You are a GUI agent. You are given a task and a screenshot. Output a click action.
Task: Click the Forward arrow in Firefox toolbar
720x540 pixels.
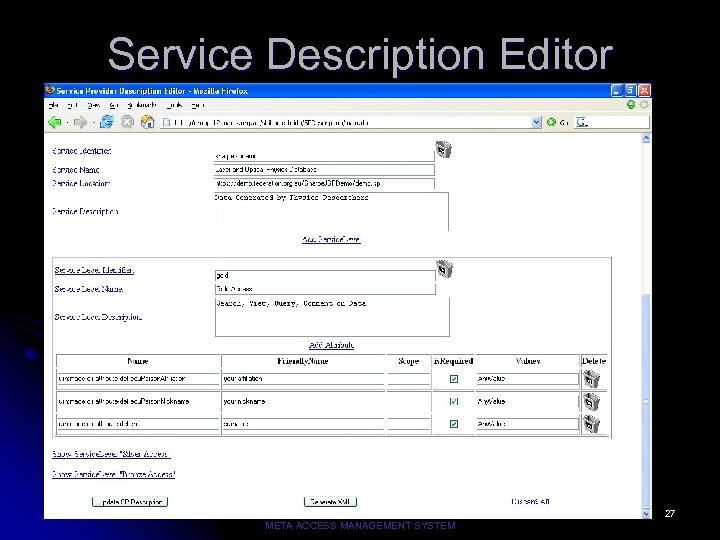[80, 122]
